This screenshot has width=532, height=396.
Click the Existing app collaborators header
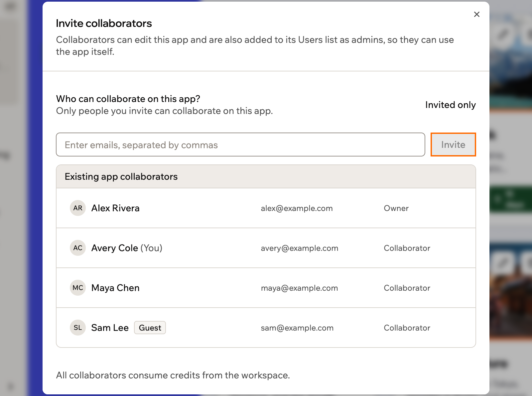[266, 177]
